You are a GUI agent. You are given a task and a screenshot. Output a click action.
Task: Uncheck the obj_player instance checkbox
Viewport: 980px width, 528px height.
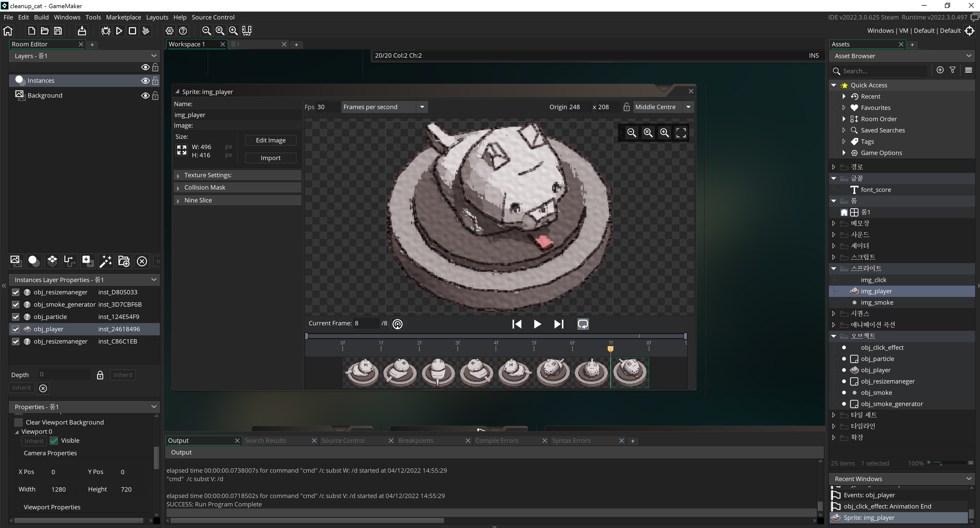[x=16, y=329]
